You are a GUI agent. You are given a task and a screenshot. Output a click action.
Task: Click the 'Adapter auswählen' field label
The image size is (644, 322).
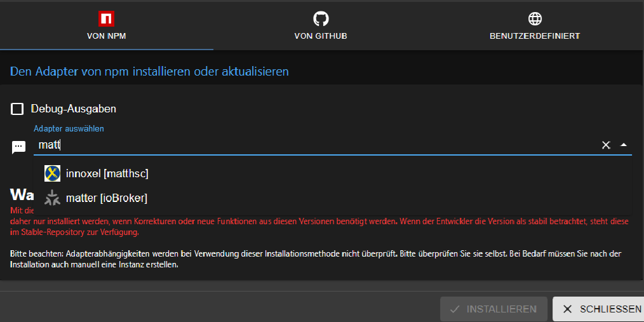coord(69,128)
